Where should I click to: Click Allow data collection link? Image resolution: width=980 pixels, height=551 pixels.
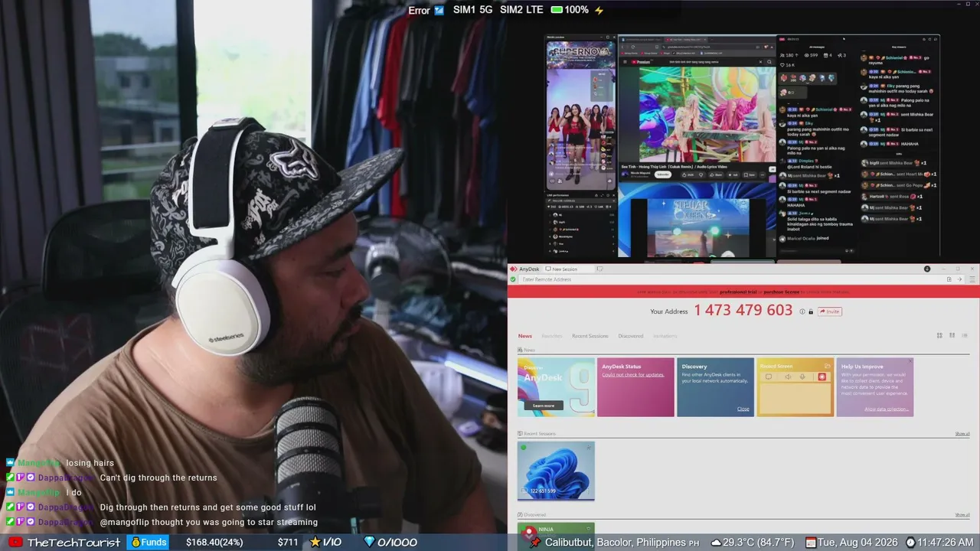887,409
